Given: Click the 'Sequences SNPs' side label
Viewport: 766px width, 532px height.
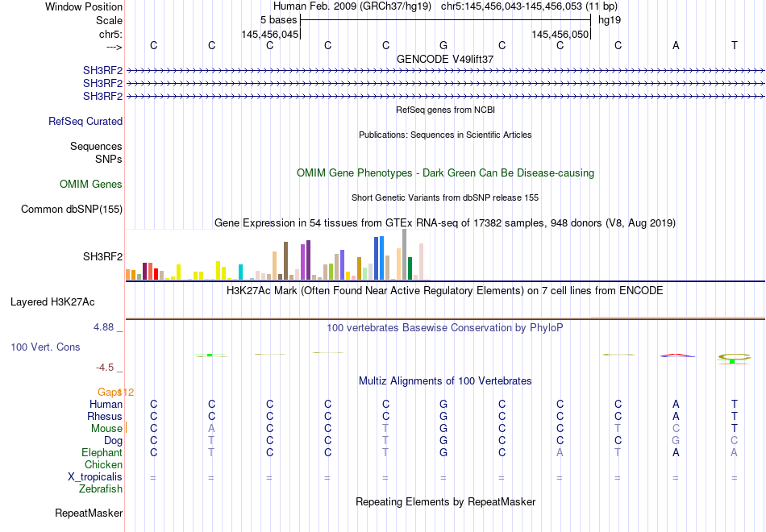Looking at the screenshot, I should click(96, 152).
